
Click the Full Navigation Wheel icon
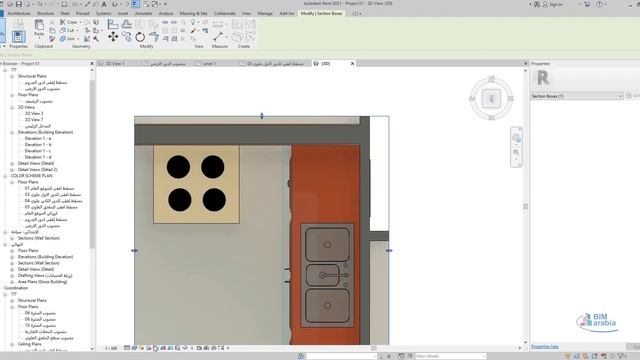coord(516,138)
